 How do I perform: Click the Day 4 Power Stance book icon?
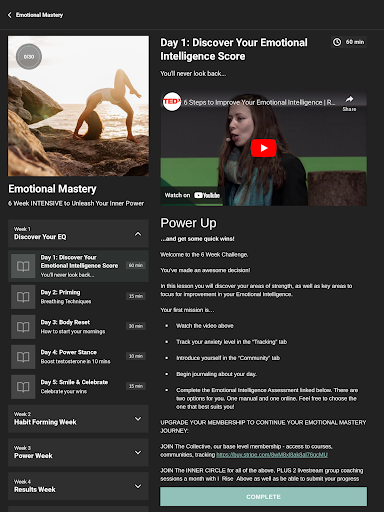pos(23,357)
